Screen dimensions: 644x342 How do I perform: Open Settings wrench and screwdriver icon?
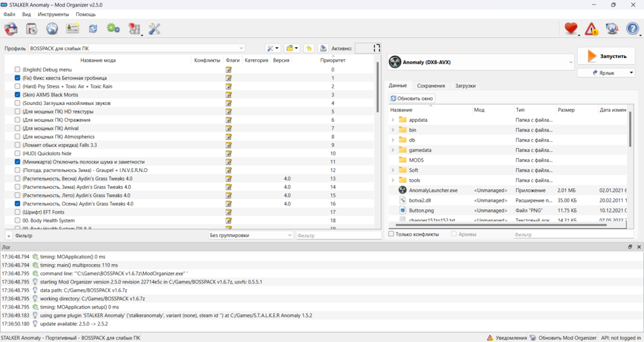(x=155, y=29)
